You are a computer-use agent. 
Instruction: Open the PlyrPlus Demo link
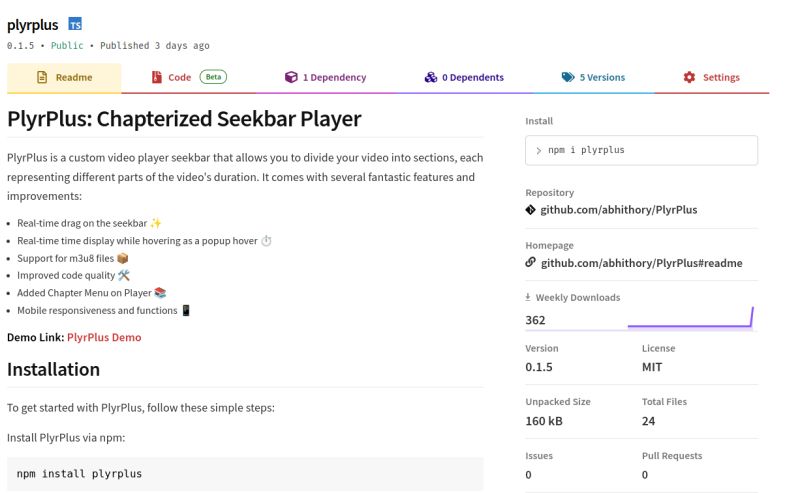coord(104,337)
